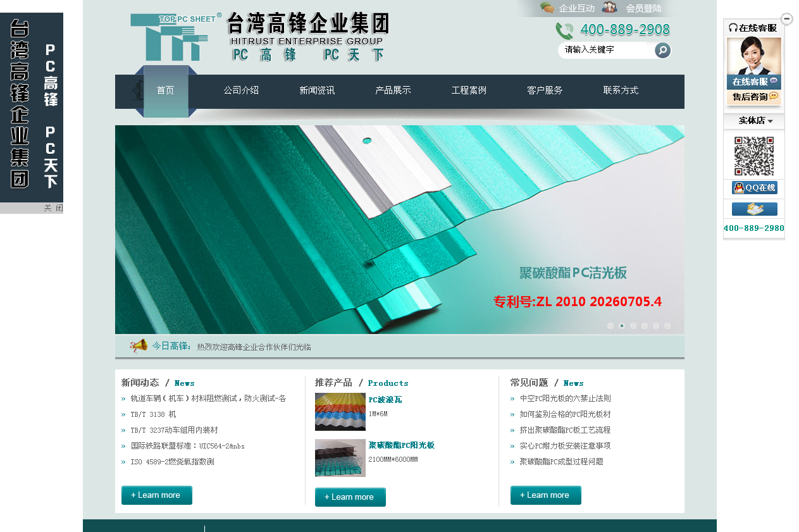Click the 2100MM*6000MM product spec text
This screenshot has height=532, width=799.
393,459
